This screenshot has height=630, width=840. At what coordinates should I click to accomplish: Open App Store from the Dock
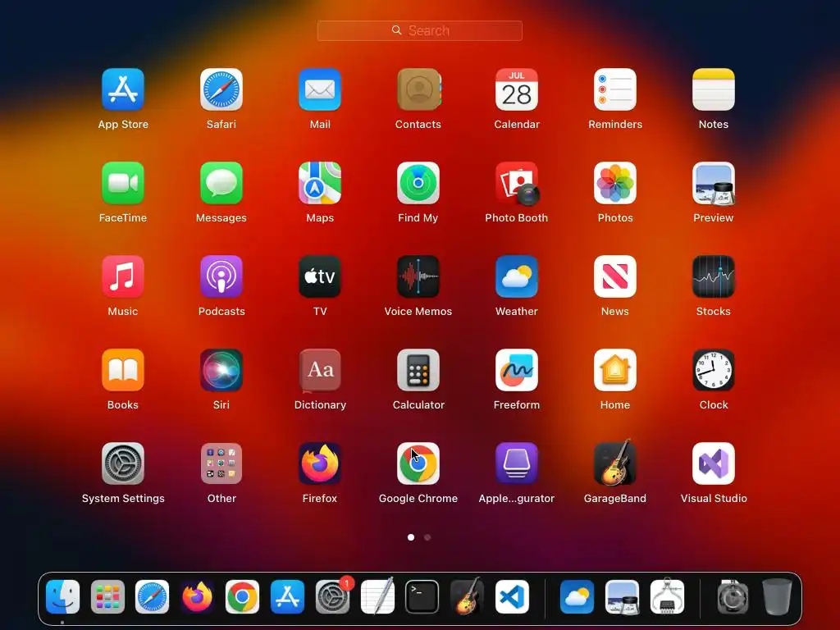288,597
